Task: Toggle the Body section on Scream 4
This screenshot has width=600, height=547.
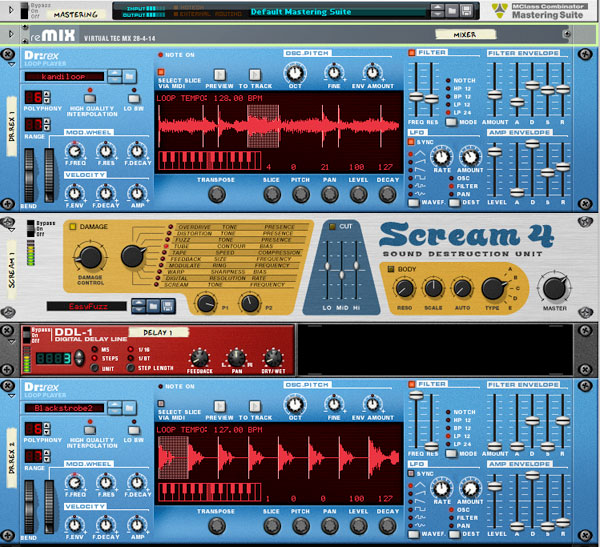Action: click(391, 269)
